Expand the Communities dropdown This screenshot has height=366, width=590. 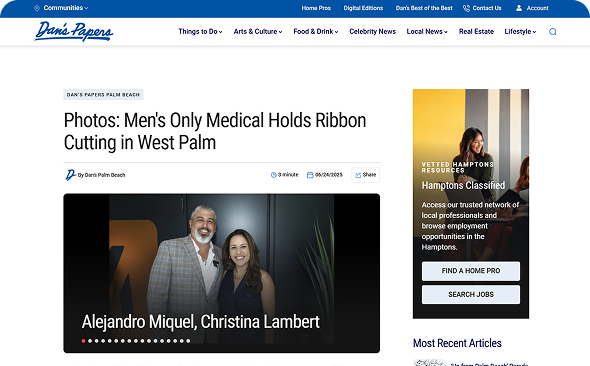tap(65, 8)
